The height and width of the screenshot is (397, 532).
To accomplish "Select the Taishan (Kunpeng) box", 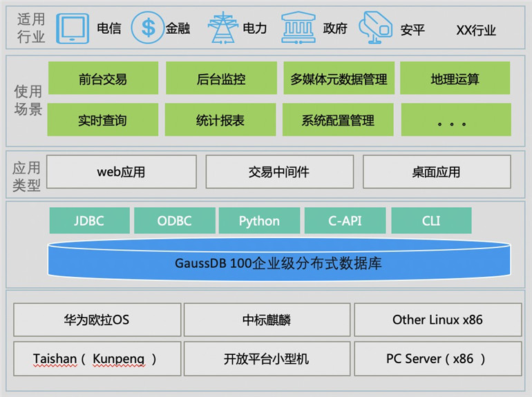I will tap(97, 359).
